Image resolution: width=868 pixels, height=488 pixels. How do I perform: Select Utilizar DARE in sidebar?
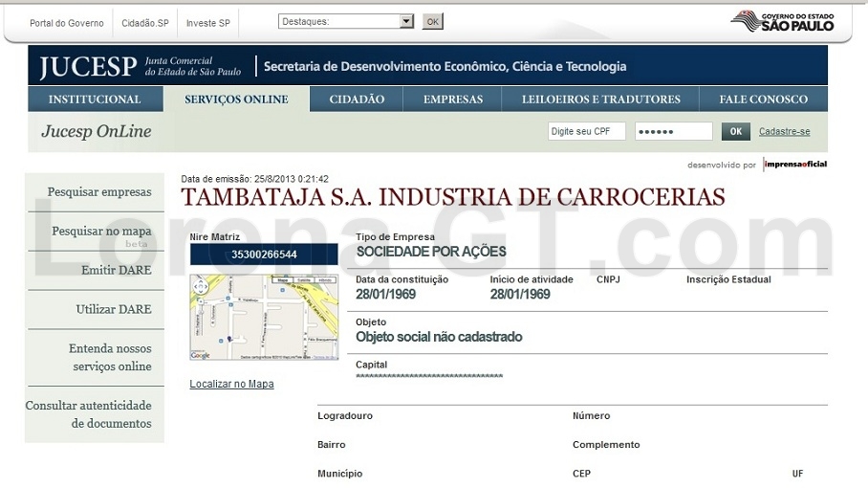tap(114, 309)
